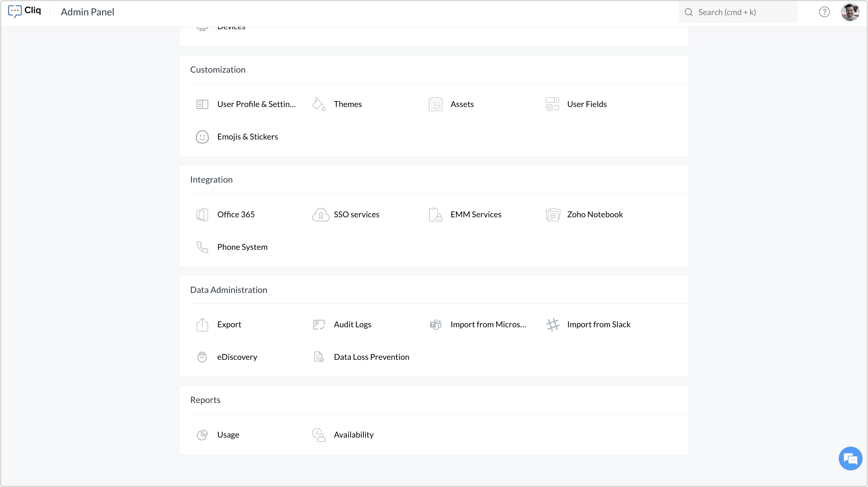
Task: Open Office 365 integration
Action: 235,215
